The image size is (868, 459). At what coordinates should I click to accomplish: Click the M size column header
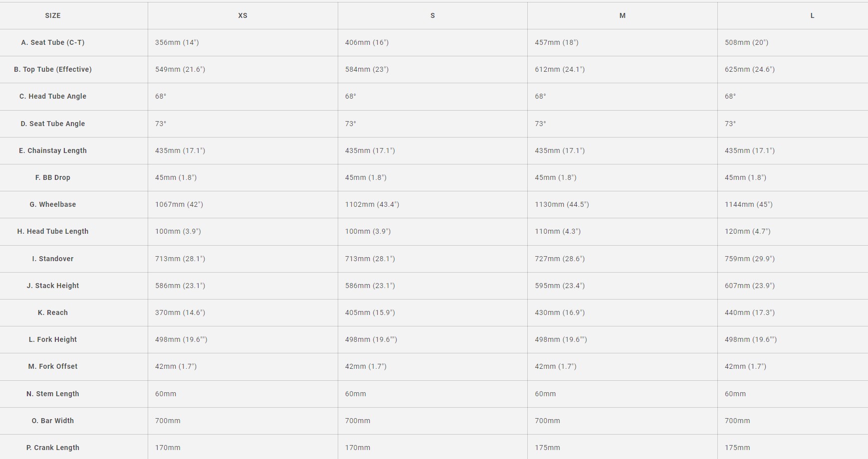click(622, 15)
